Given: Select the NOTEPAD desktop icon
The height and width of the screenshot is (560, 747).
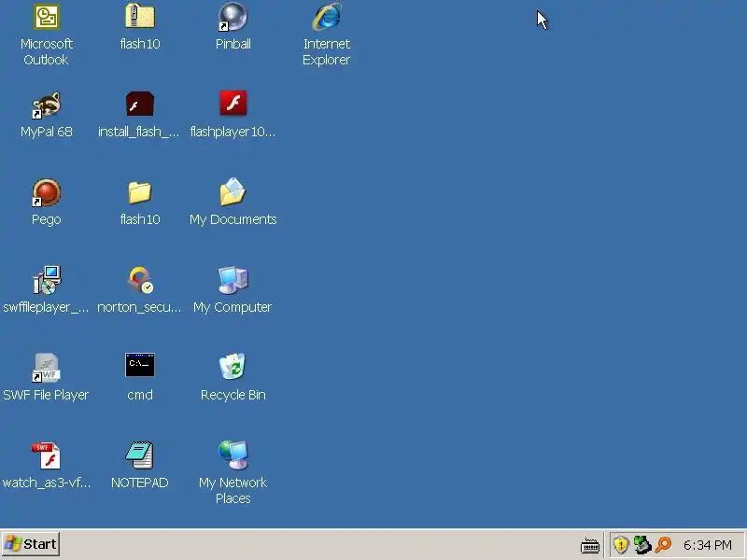Looking at the screenshot, I should click(139, 455).
